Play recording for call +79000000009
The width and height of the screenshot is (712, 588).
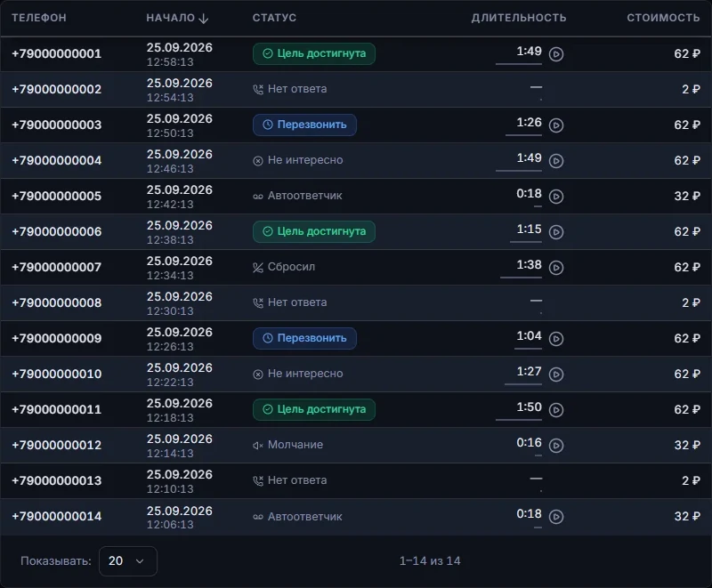coord(556,338)
